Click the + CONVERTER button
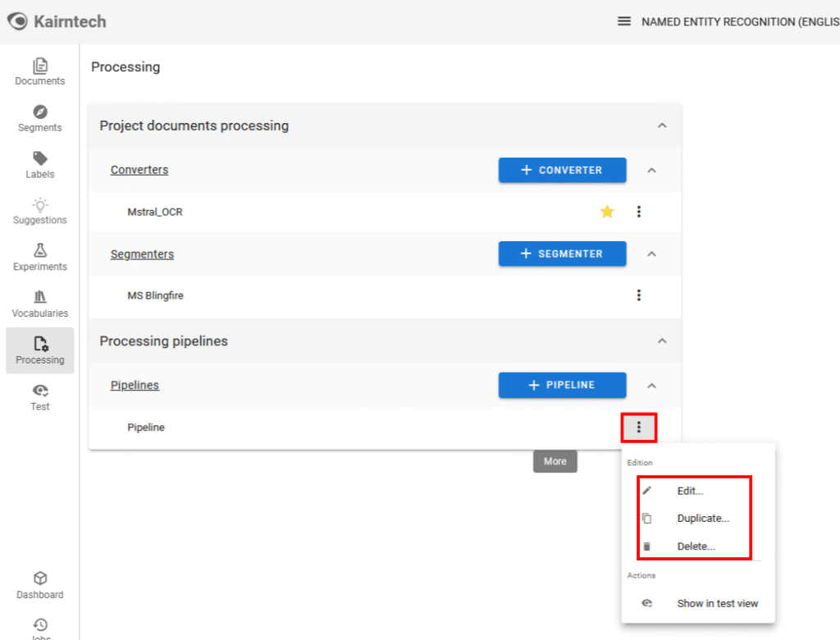The image size is (840, 640). (x=562, y=170)
